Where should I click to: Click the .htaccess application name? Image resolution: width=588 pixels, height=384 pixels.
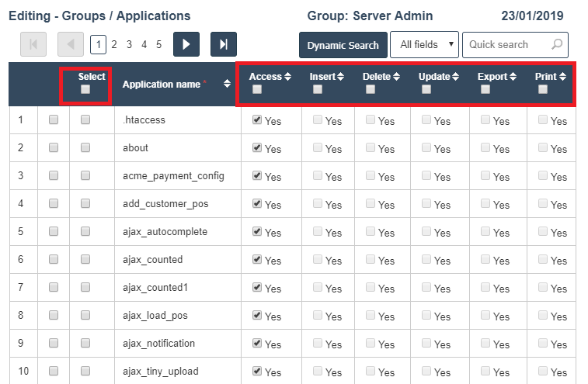[x=144, y=120]
